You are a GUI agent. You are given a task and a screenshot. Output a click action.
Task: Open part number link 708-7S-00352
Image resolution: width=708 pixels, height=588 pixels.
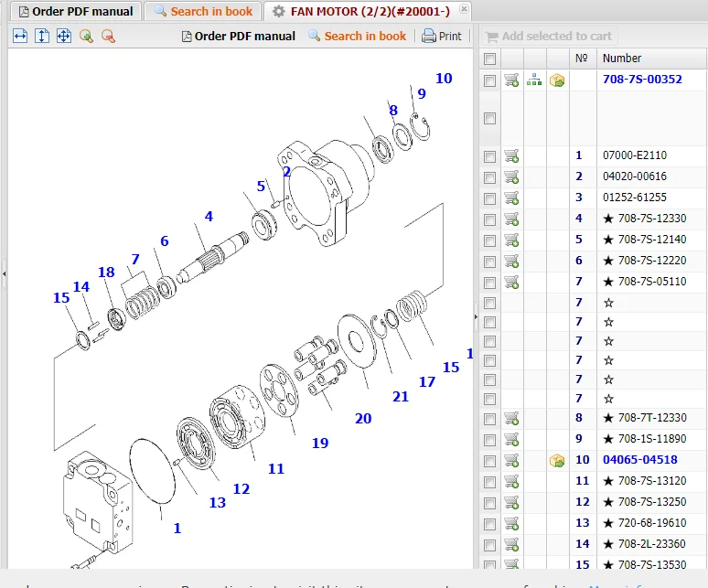click(642, 80)
